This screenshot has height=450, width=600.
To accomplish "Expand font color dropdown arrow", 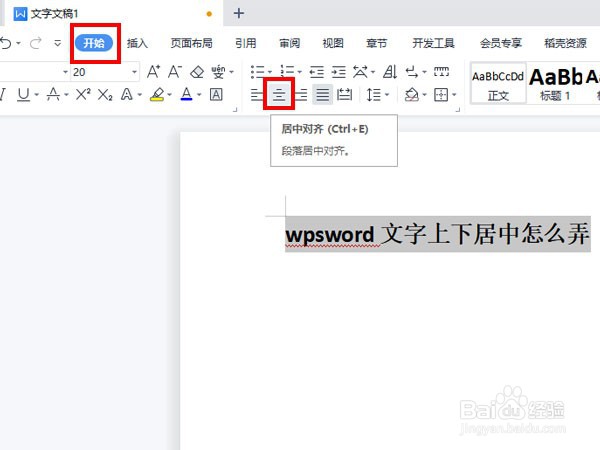I will (x=199, y=95).
